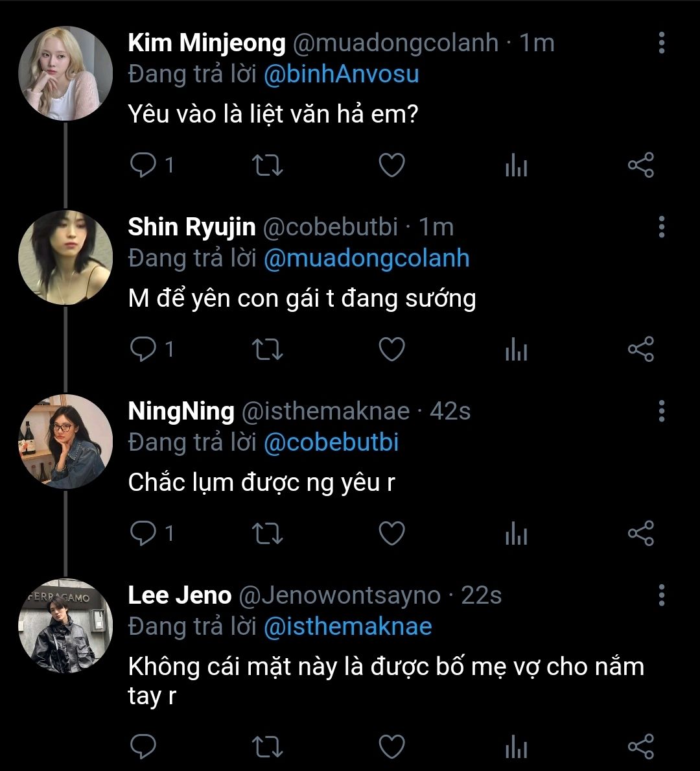Retweet Kim Minjeong's tweet
Image resolution: width=700 pixels, height=771 pixels.
pyautogui.click(x=266, y=165)
